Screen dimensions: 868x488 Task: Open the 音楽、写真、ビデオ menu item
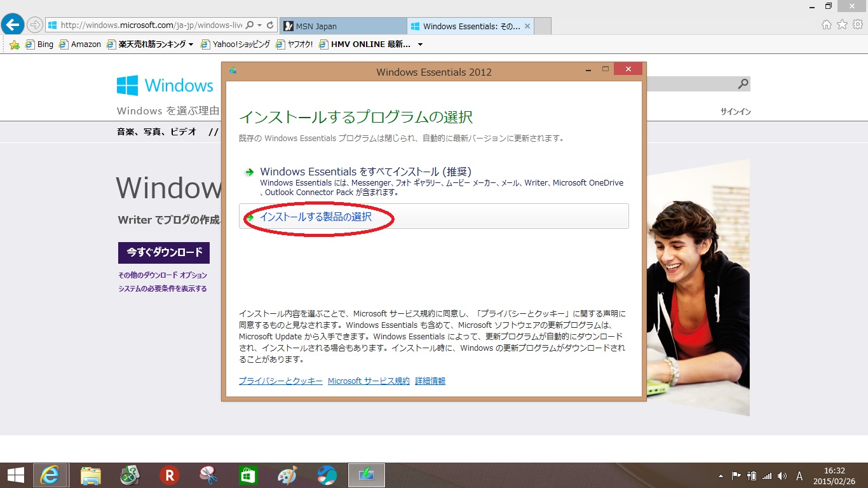click(156, 132)
